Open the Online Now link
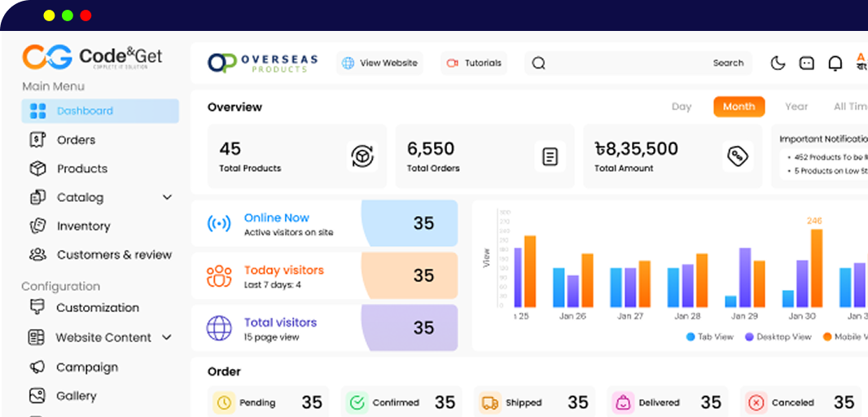Viewport: 868px width, 417px height. (x=277, y=218)
